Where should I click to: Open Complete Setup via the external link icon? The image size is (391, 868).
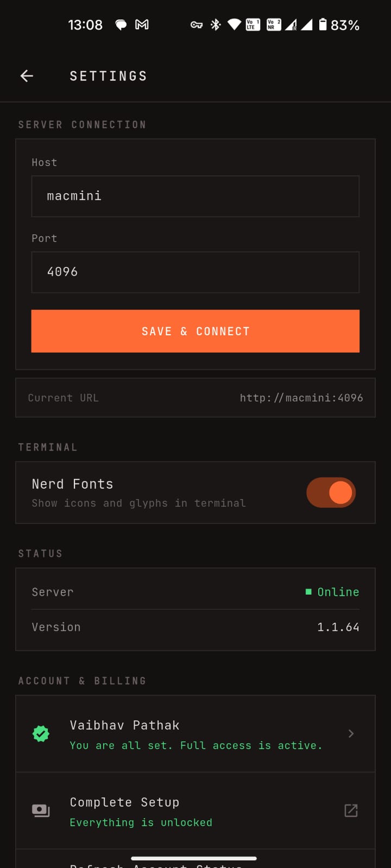point(351,810)
